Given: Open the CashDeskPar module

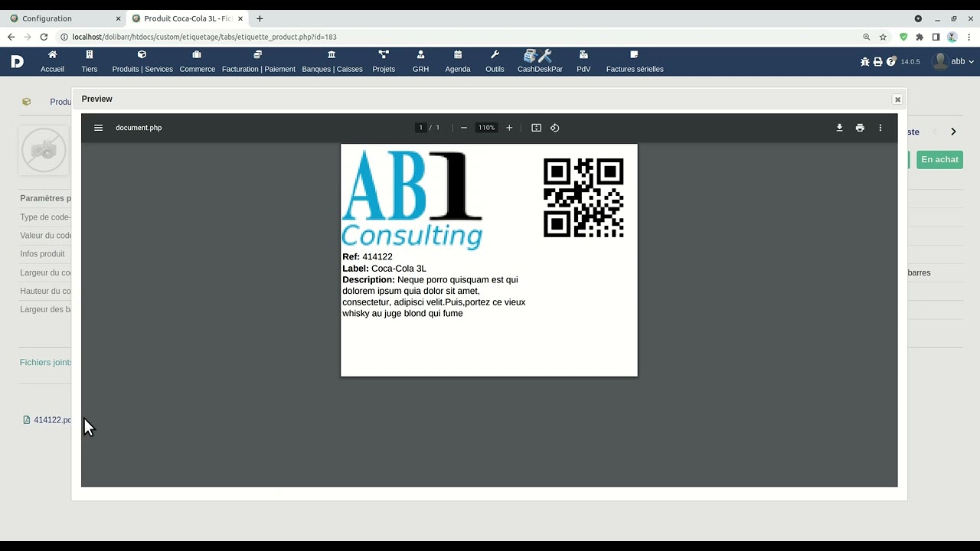Looking at the screenshot, I should pos(540,62).
